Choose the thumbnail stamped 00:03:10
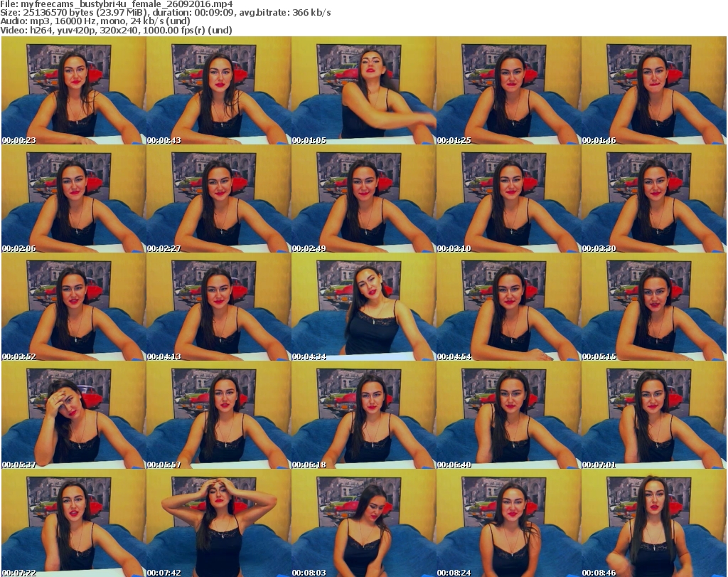 (x=508, y=198)
